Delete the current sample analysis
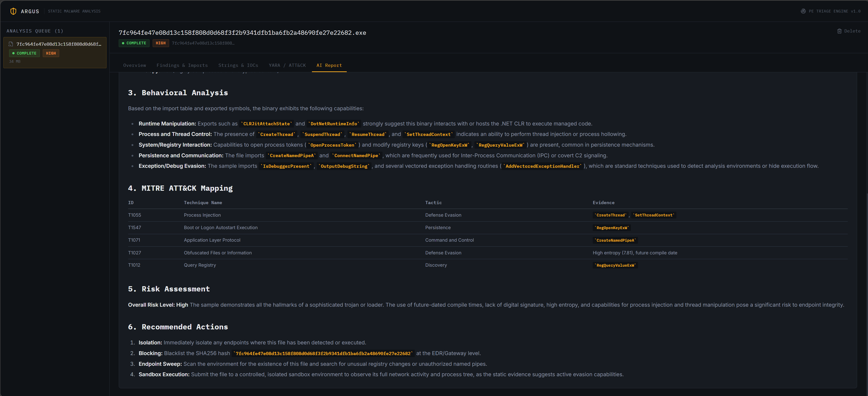Image resolution: width=868 pixels, height=396 pixels. [x=849, y=31]
